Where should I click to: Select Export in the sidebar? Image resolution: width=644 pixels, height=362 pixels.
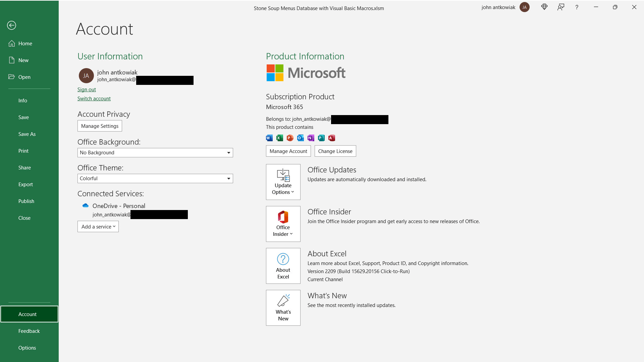29,185
